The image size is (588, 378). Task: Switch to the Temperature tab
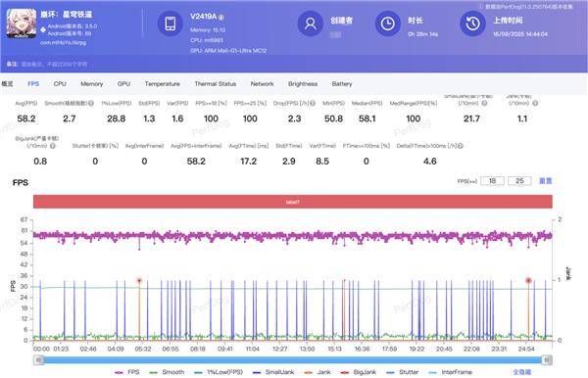pos(162,84)
